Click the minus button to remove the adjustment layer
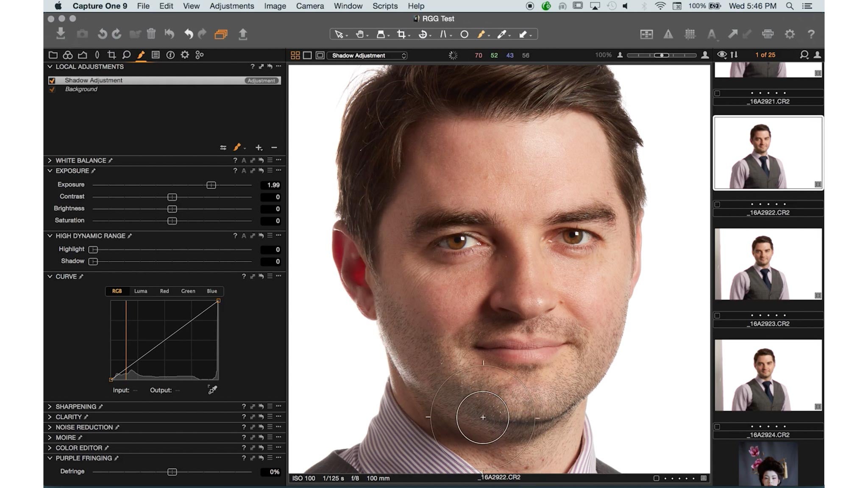This screenshot has height=488, width=868. 274,147
